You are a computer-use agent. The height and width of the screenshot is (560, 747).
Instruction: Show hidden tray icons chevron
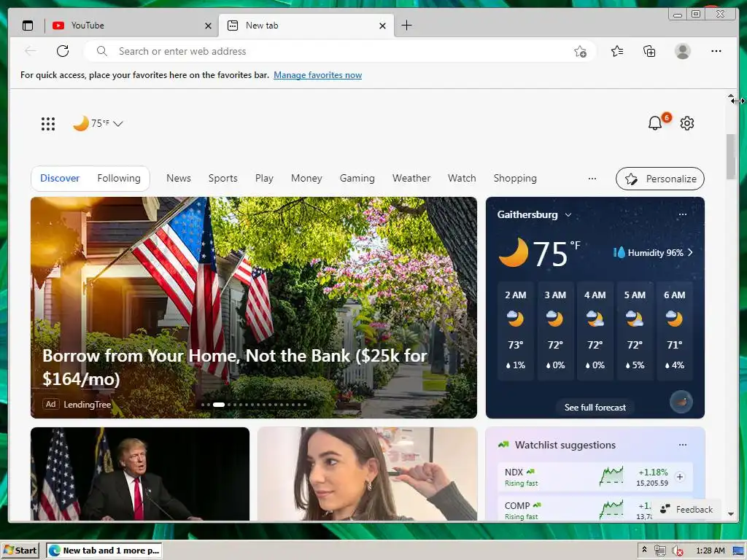click(645, 550)
